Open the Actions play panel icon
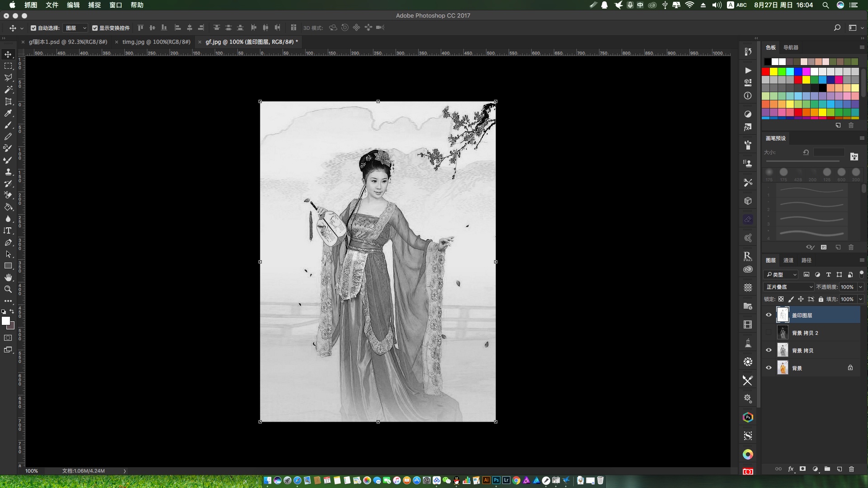Image resolution: width=868 pixels, height=488 pixels. click(748, 70)
